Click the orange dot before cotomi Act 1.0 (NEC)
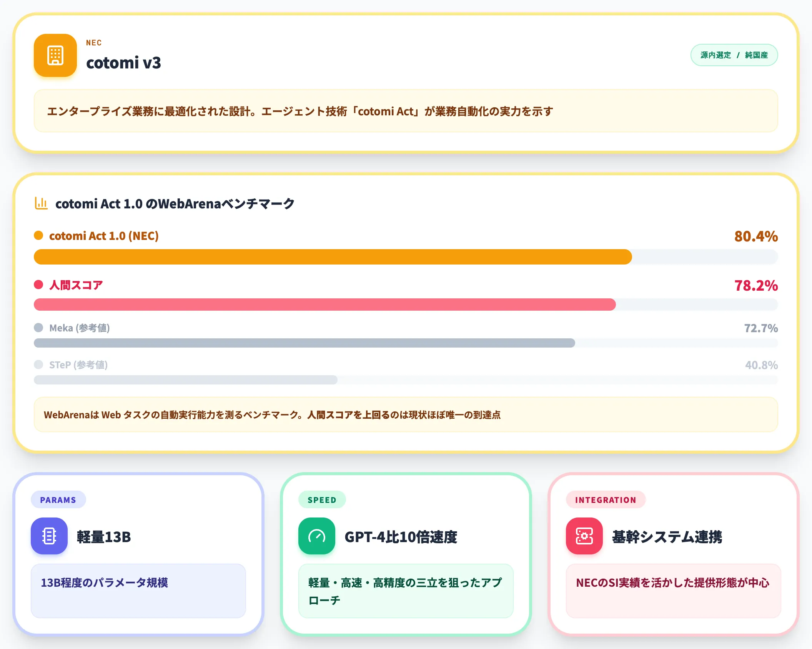Screen dimensions: 812x649 [x=38, y=235]
